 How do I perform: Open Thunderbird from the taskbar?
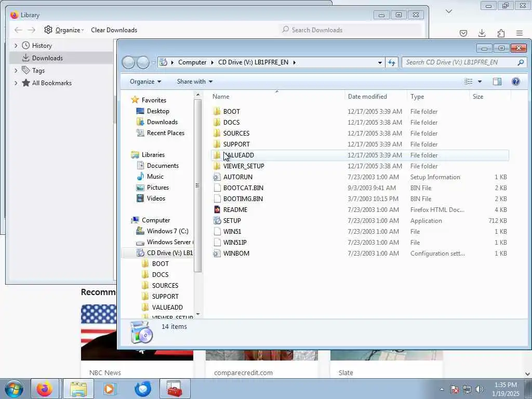[142, 389]
